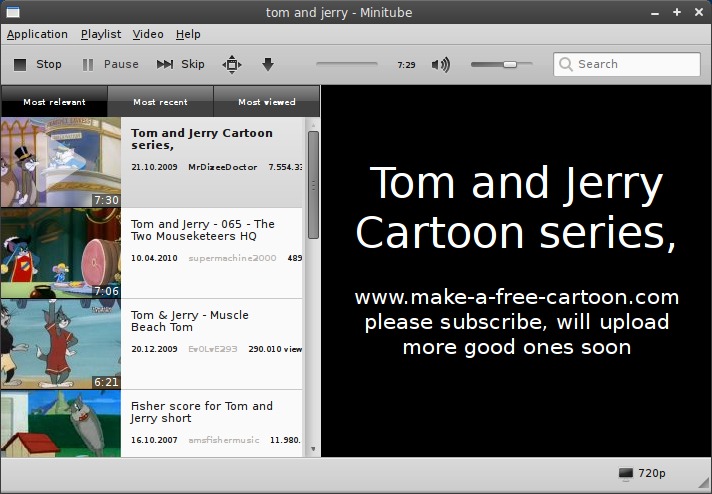
Task: Click the date 16.10.2007
Action: [x=154, y=440]
